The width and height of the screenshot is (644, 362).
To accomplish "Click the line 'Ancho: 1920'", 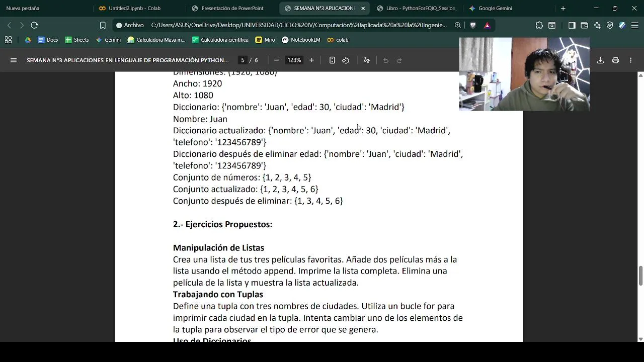I will (x=197, y=83).
